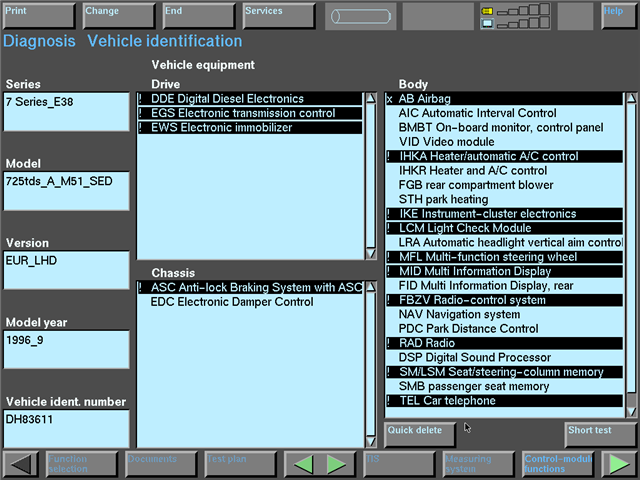
Task: Select MFL Multi-function steering wheel
Action: pos(504,257)
